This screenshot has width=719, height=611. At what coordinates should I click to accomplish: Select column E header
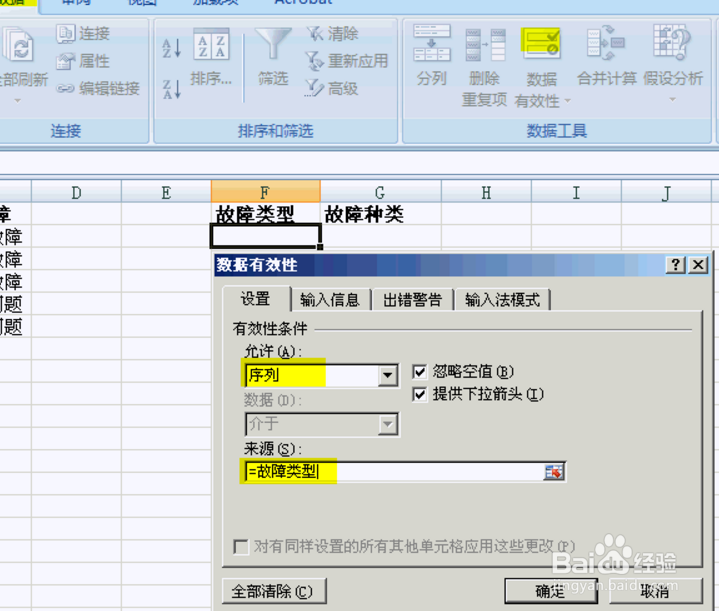(x=166, y=192)
